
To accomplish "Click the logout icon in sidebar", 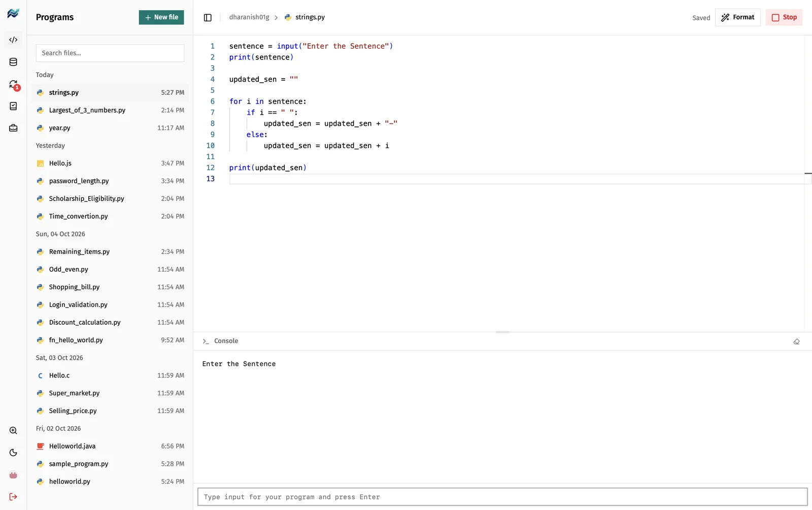I will coord(13,497).
